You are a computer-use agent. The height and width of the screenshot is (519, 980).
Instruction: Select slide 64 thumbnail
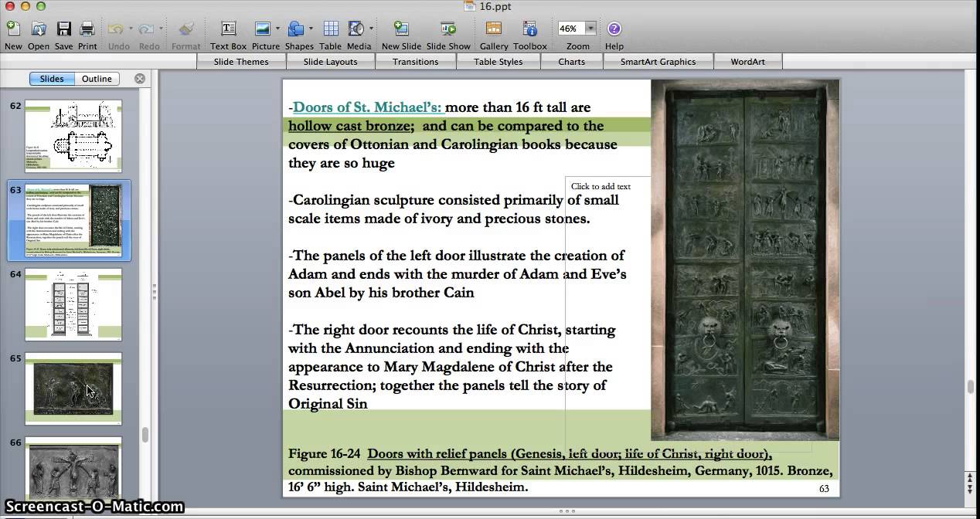73,304
